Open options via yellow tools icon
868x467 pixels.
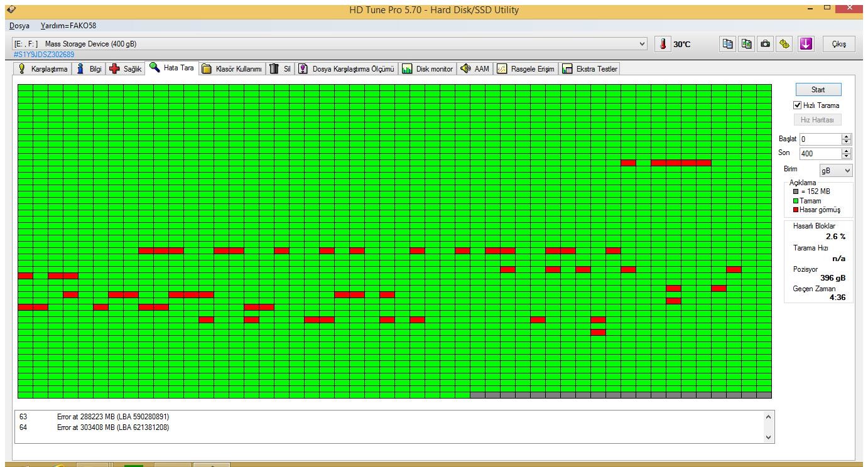click(x=784, y=44)
